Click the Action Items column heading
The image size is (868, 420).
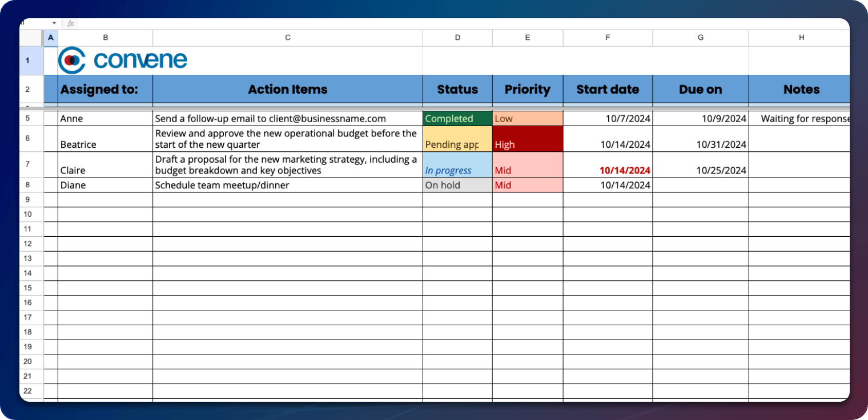287,90
